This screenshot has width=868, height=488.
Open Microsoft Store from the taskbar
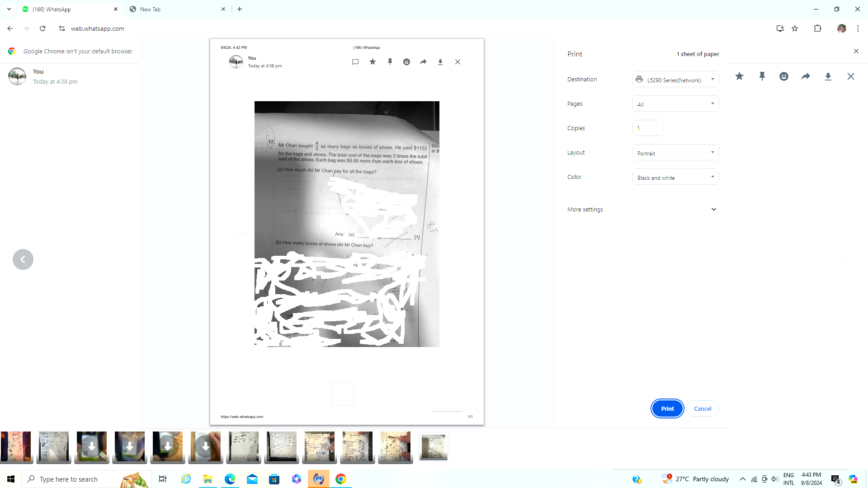274,479
